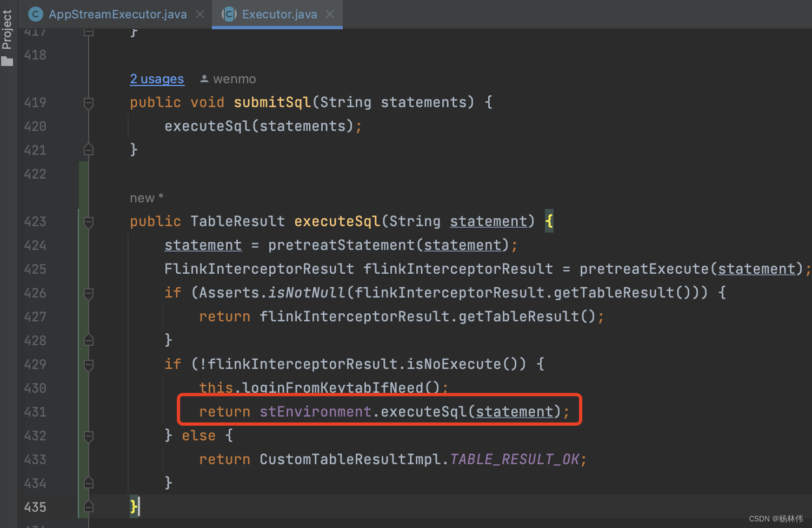The image size is (812, 528).
Task: Click TABLE_RESULT_OK constant on line 433
Action: [x=515, y=459]
